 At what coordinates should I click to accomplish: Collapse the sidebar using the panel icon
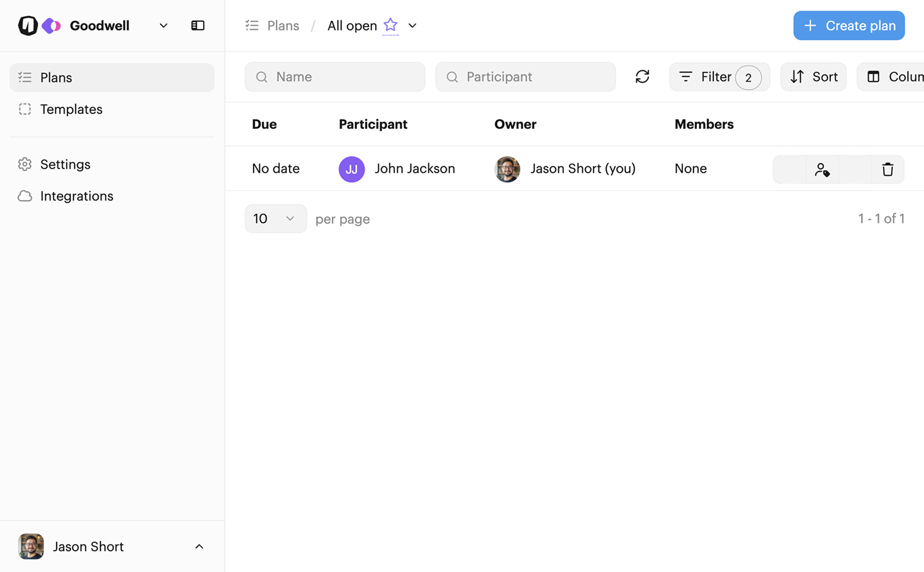click(x=198, y=25)
